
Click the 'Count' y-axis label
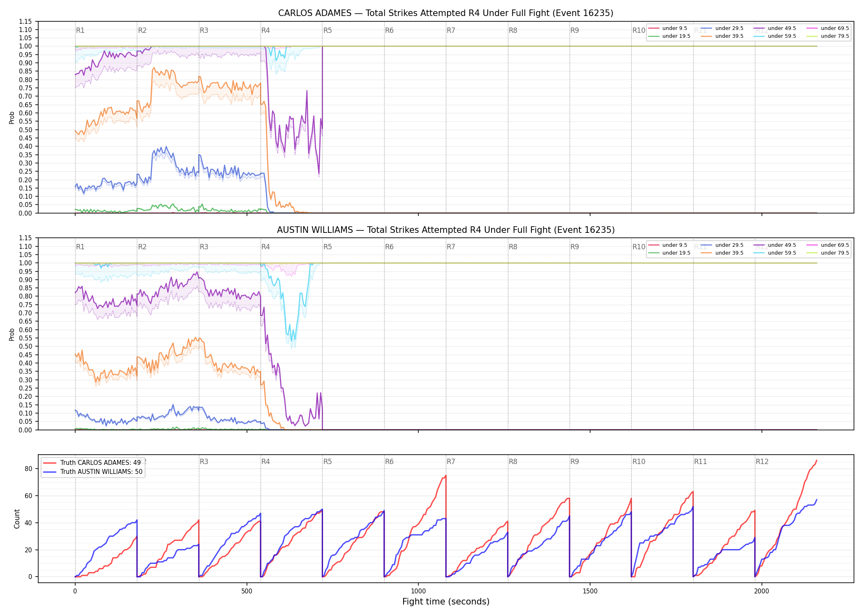click(x=17, y=519)
